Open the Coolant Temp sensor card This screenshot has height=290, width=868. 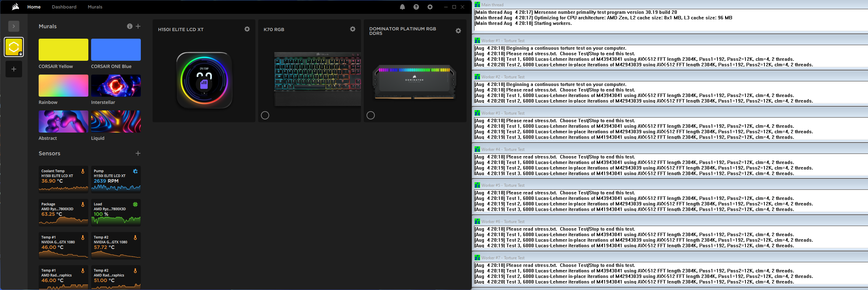point(64,179)
